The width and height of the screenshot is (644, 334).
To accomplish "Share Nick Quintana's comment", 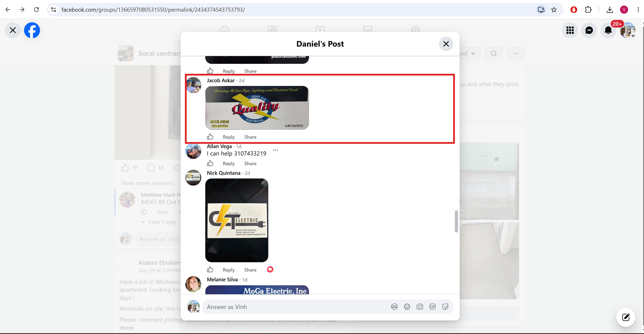I will click(x=250, y=270).
